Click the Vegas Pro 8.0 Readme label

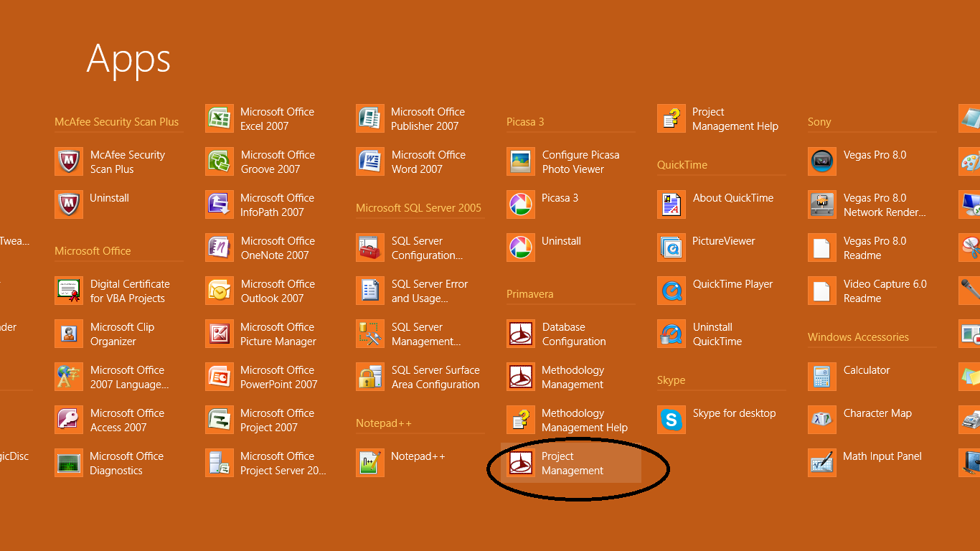875,248
